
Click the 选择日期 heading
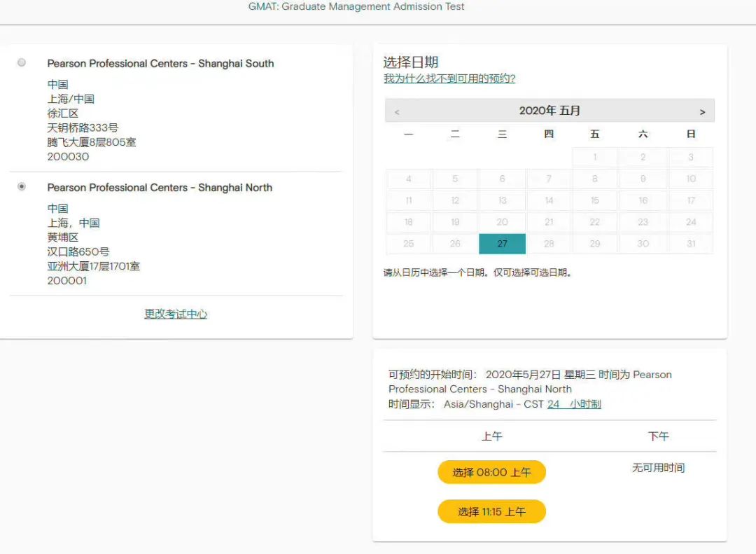[x=411, y=62]
